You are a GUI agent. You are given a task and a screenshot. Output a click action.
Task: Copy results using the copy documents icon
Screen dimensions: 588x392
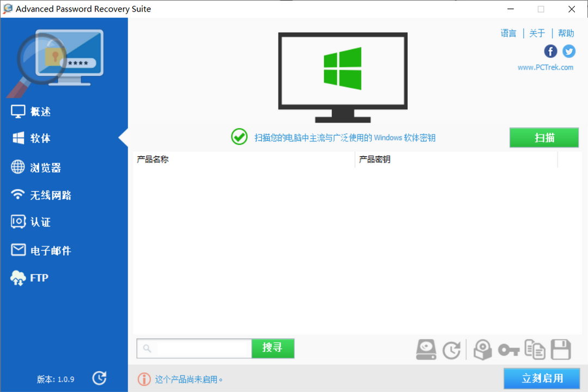coord(535,349)
